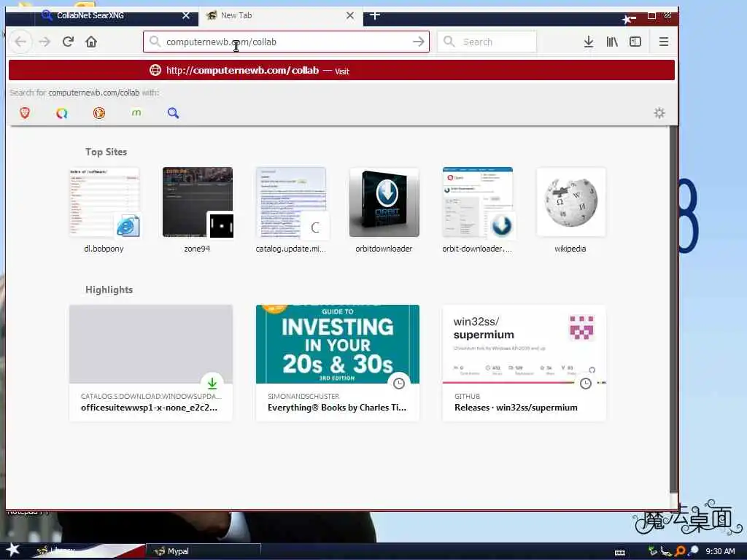The width and height of the screenshot is (747, 560).
Task: Open the Mypal taskbar button
Action: (x=204, y=551)
